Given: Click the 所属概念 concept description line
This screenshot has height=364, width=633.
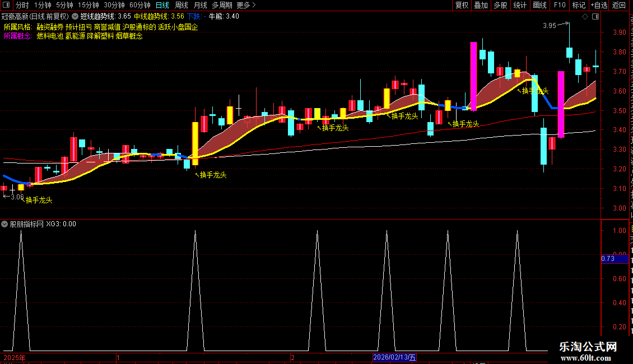Looking at the screenshot, I should click(73, 36).
